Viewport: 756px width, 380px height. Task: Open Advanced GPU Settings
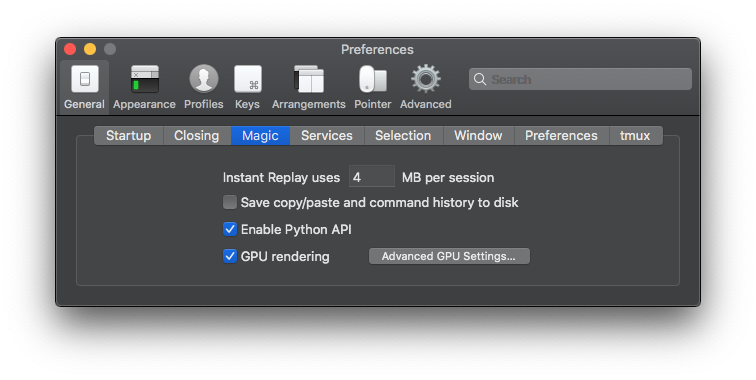[449, 256]
